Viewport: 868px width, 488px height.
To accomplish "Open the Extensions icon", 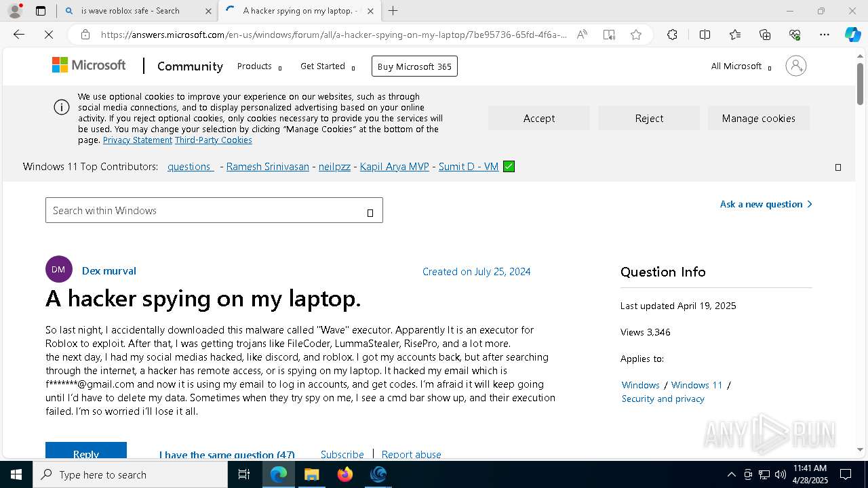I will tap(672, 35).
